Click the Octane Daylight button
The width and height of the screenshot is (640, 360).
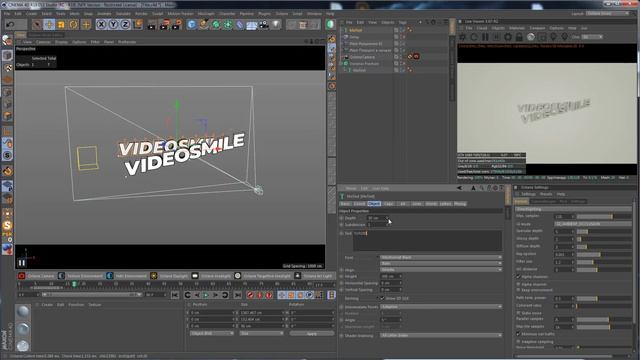169,276
